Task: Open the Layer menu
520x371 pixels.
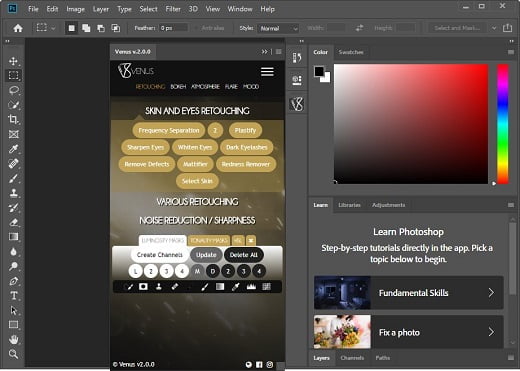Action: point(101,9)
